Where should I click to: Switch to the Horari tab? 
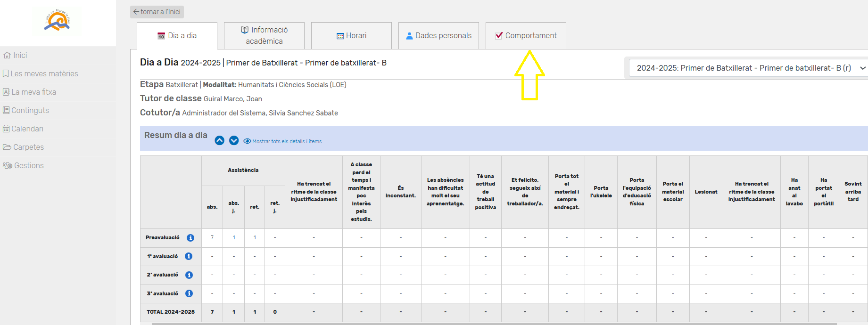tap(351, 36)
